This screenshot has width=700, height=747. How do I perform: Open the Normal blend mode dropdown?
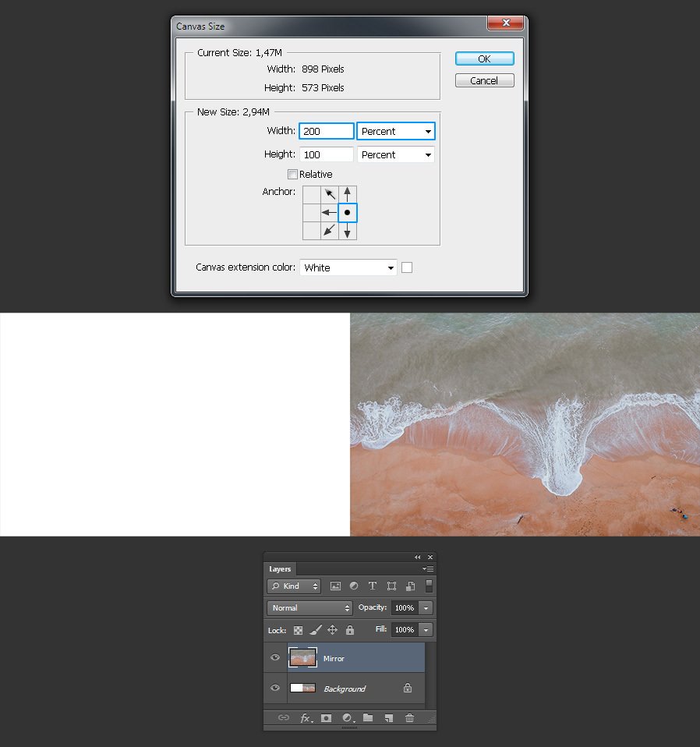[x=309, y=608]
